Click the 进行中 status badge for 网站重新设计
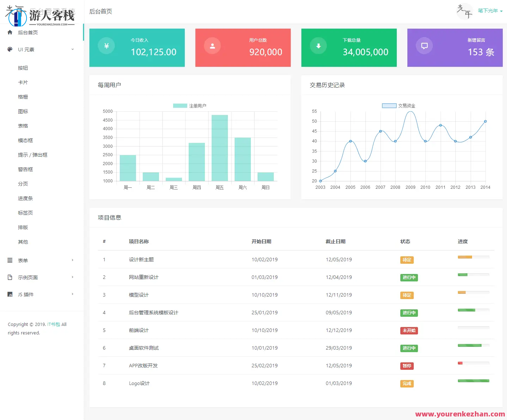Viewport: 507px width, 420px height. 409,277
